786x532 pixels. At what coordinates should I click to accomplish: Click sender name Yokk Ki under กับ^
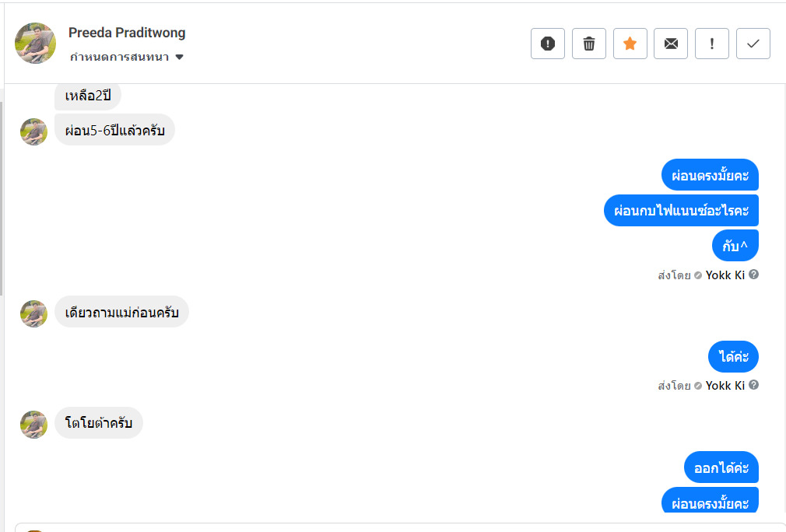click(725, 275)
